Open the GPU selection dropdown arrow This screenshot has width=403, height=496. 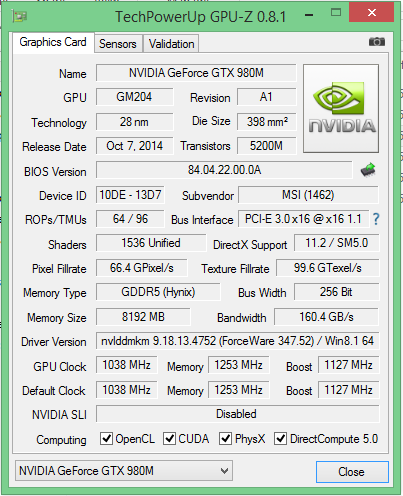224,471
